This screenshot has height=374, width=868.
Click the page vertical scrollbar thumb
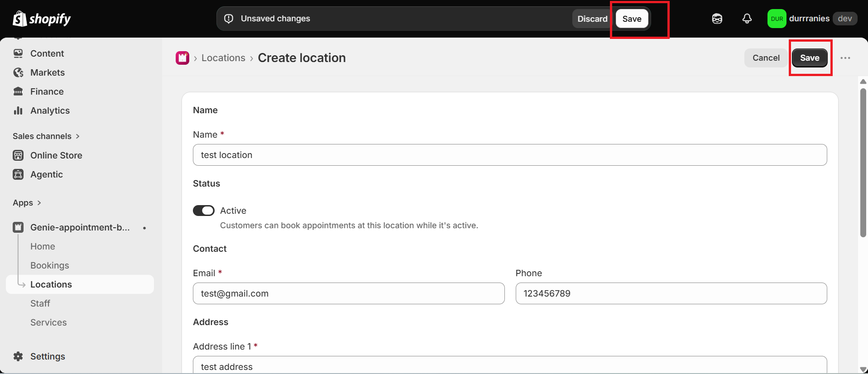pyautogui.click(x=863, y=163)
